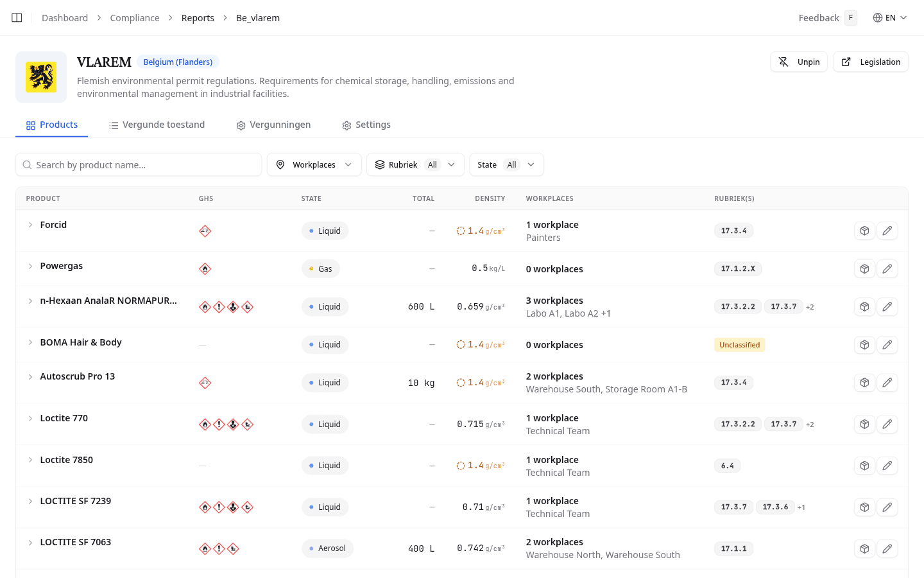The height and width of the screenshot is (578, 924).
Task: Toggle the sidebar panel icon
Action: [x=17, y=18]
